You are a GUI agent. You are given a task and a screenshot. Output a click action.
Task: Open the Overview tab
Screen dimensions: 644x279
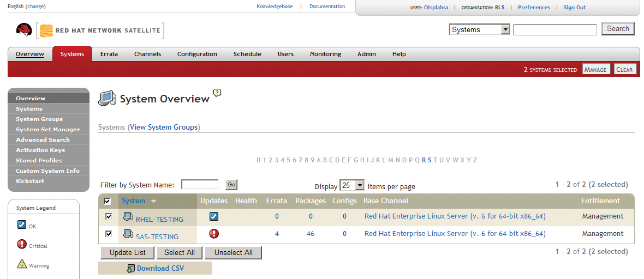(x=30, y=54)
